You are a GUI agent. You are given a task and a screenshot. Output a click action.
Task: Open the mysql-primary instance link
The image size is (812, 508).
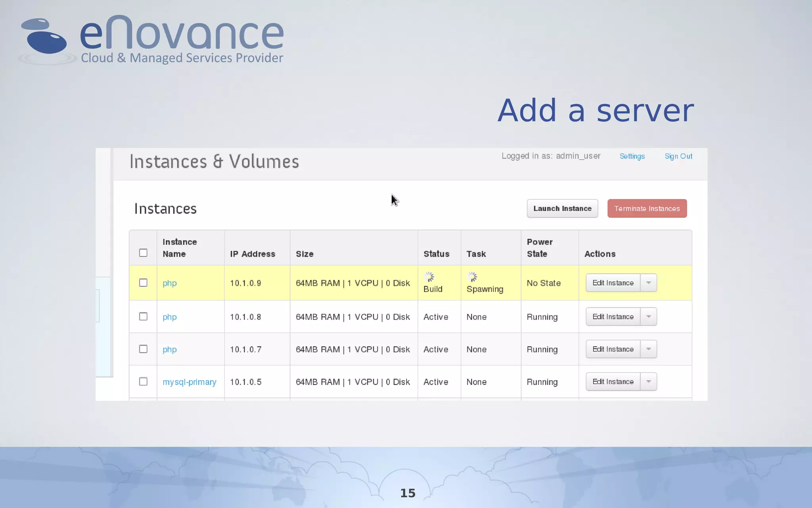[x=189, y=382]
